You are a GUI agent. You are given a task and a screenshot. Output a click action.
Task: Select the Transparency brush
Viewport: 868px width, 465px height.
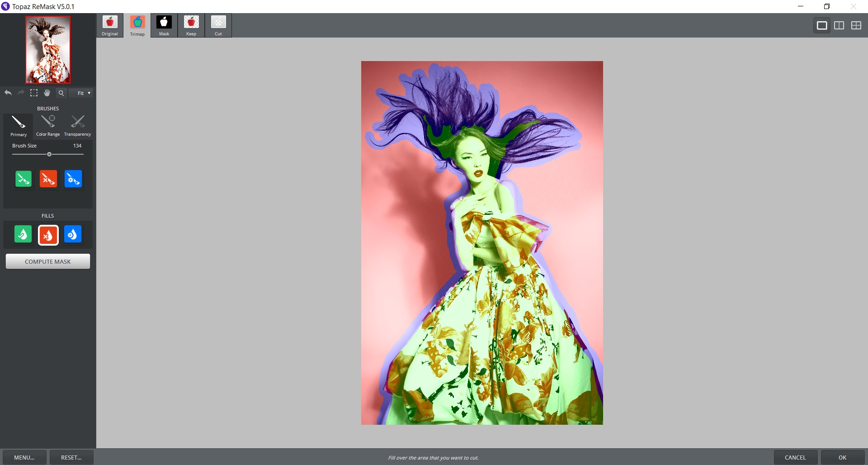pos(77,125)
